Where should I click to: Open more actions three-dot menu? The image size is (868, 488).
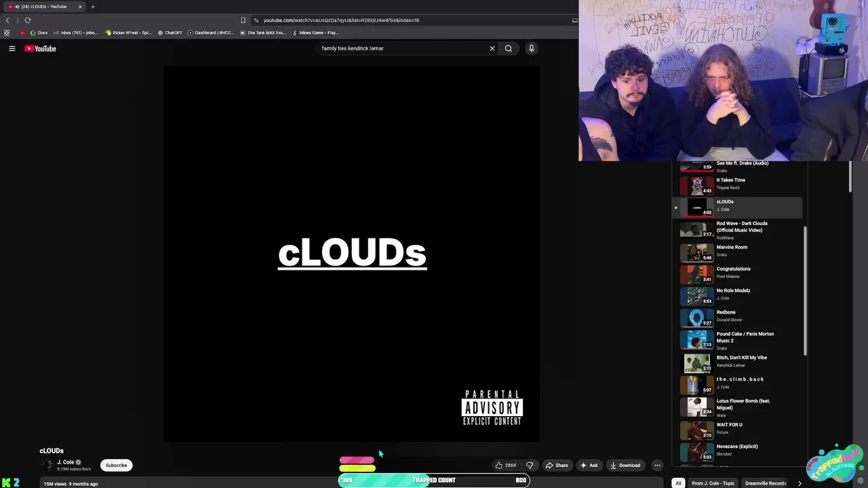pyautogui.click(x=657, y=465)
